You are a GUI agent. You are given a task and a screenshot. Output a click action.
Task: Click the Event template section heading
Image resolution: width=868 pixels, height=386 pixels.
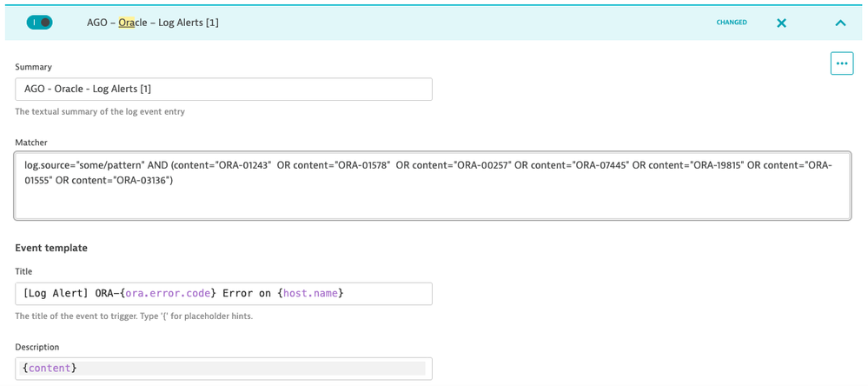tap(51, 248)
